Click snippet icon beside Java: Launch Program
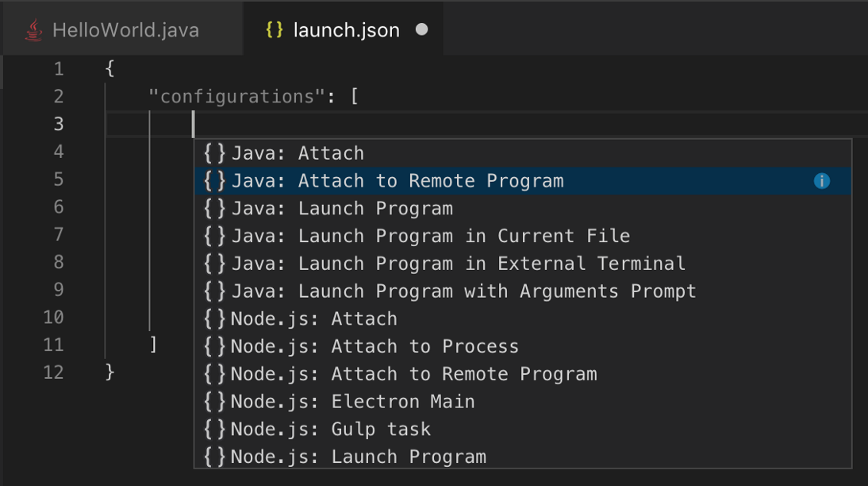 (214, 209)
